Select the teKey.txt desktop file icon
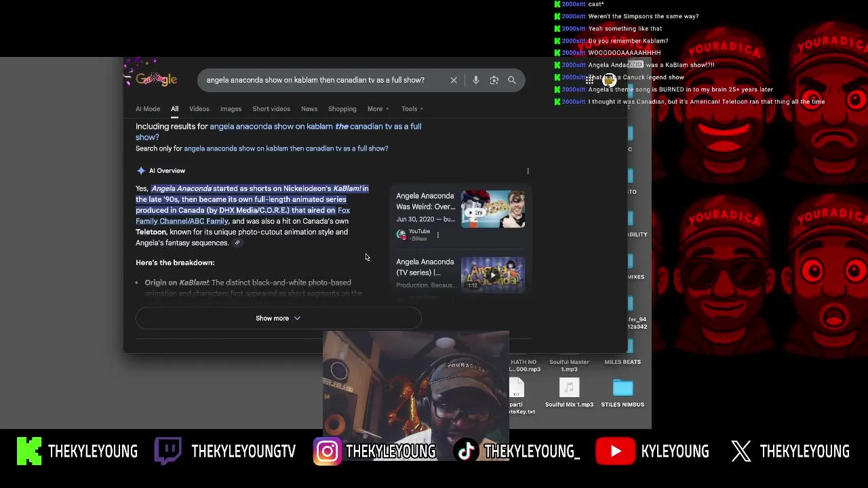The image size is (868, 488). (517, 389)
